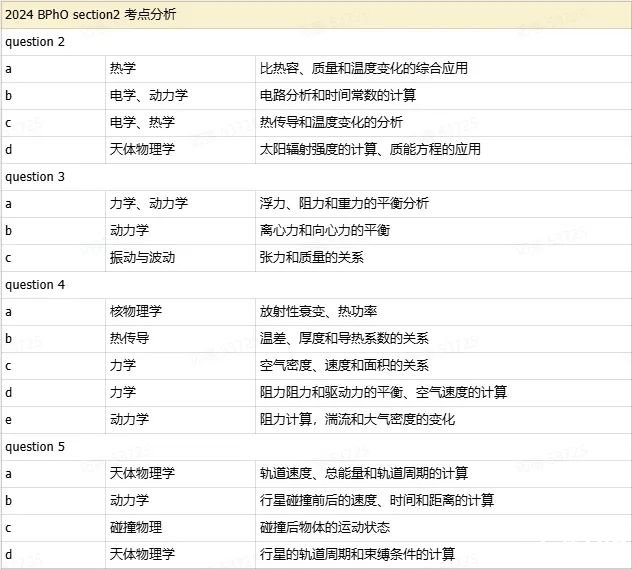The width and height of the screenshot is (632, 569).
Task: Select the cell "温差、厚度和导热系数的关系"
Action: [443, 339]
